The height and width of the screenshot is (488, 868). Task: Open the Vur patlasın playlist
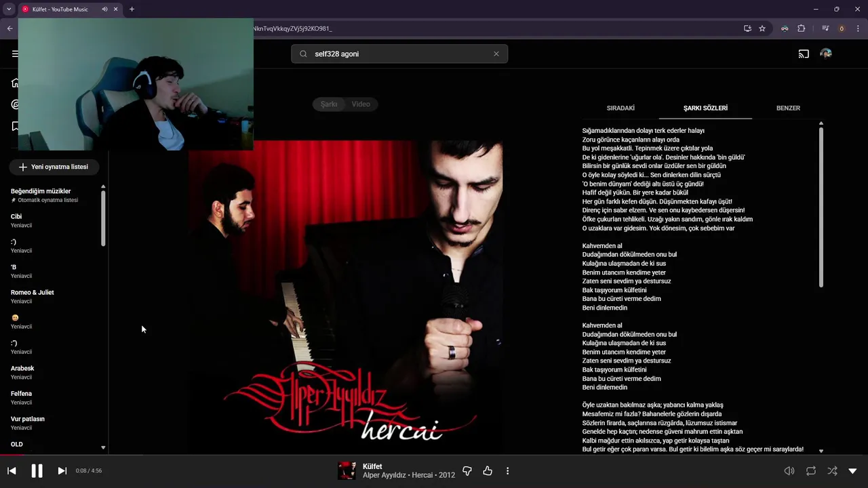coord(28,419)
